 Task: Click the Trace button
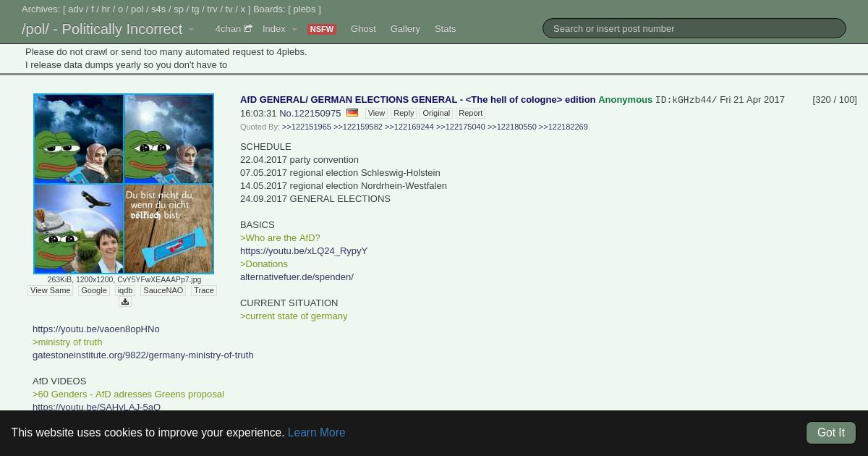[x=204, y=290]
